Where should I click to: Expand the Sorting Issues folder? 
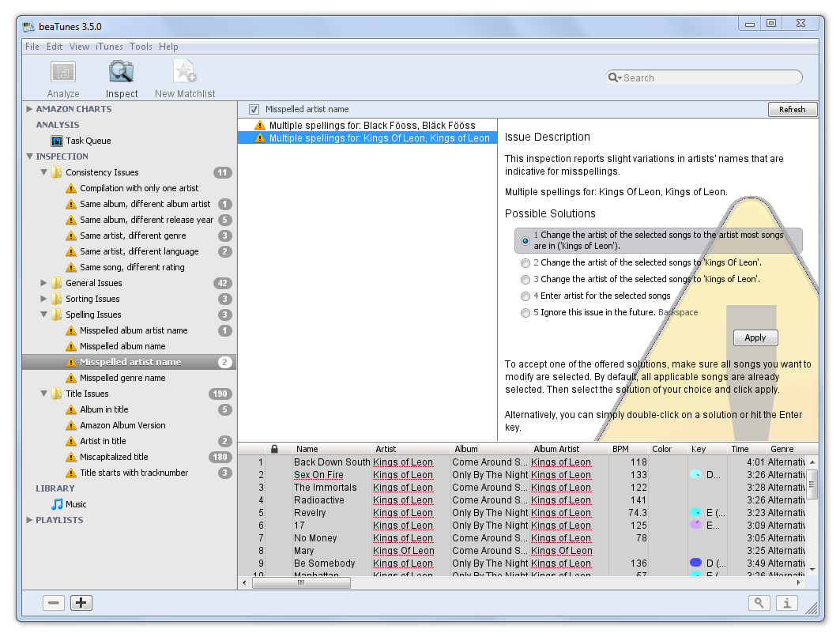(44, 299)
